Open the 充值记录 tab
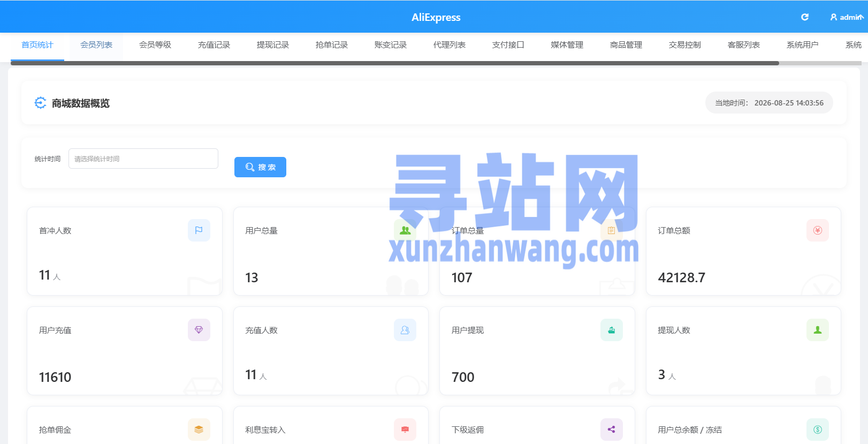This screenshot has height=444, width=868. (214, 45)
